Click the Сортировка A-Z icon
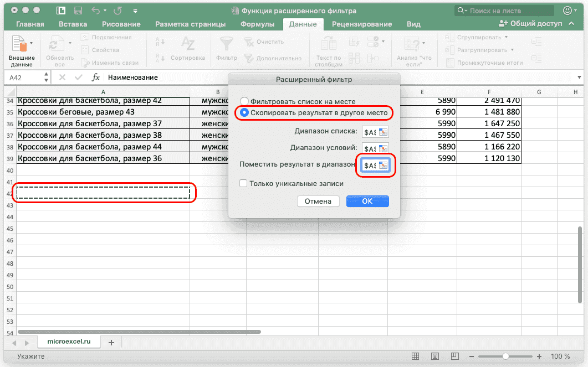This screenshot has height=367, width=588. (x=188, y=44)
